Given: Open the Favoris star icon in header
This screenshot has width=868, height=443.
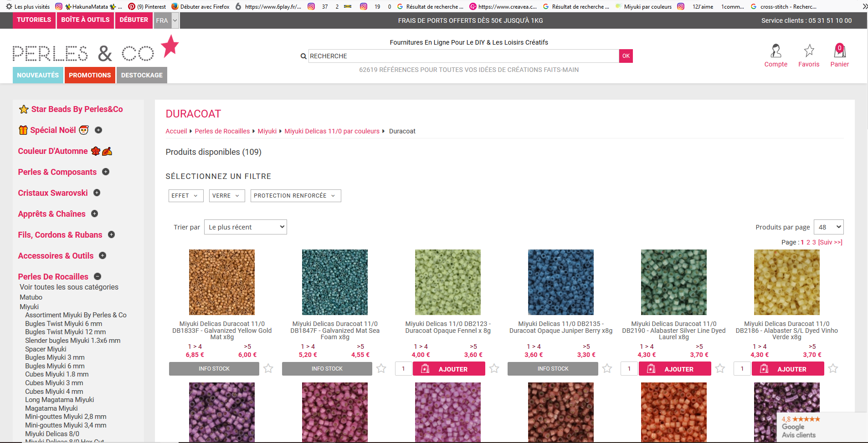Looking at the screenshot, I should (809, 50).
